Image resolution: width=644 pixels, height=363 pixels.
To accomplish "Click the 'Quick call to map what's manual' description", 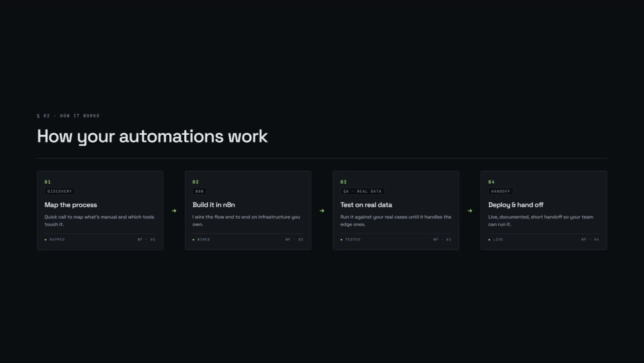I will 99,221.
